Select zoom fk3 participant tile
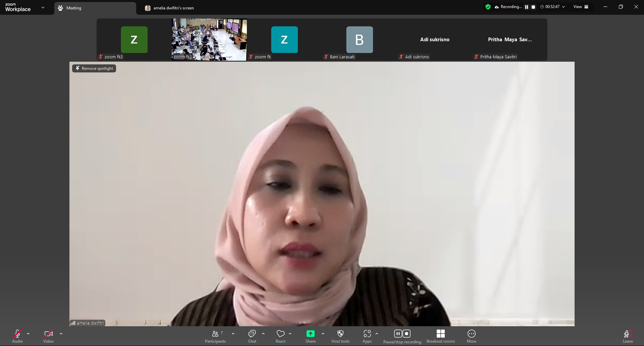644x346 pixels. 134,40
